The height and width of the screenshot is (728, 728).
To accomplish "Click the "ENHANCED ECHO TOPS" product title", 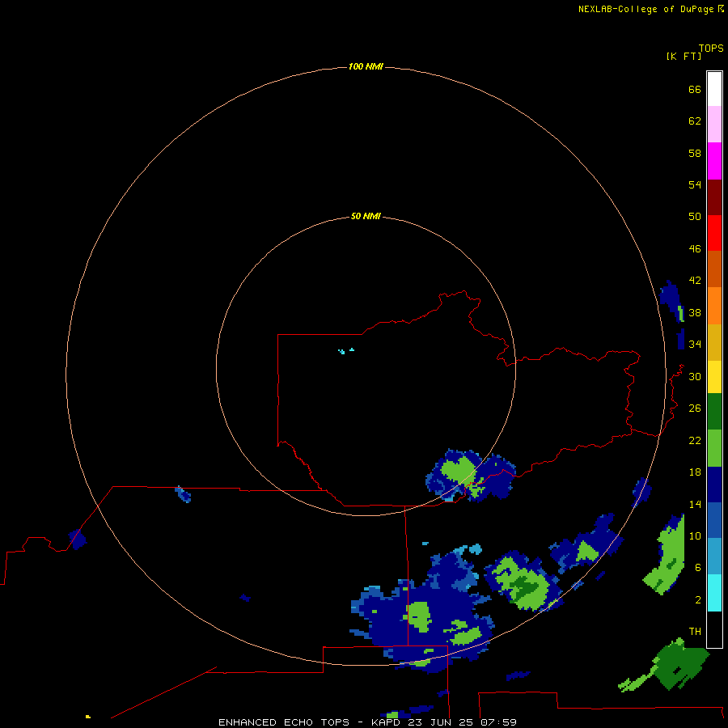I will [284, 722].
